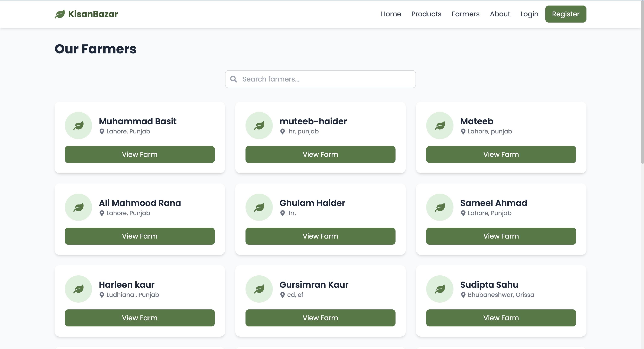Click location pin under Ali Mahmood Rana
The height and width of the screenshot is (349, 644).
(102, 213)
